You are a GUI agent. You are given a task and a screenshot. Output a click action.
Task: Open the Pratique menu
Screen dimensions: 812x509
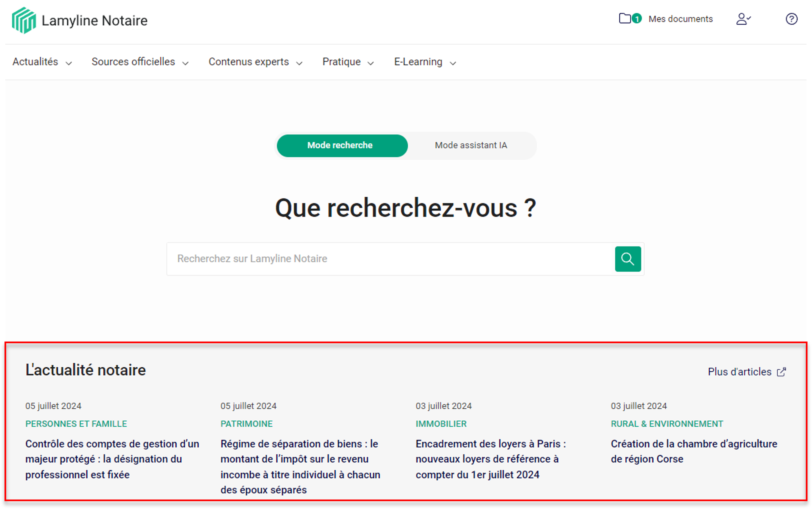point(348,62)
